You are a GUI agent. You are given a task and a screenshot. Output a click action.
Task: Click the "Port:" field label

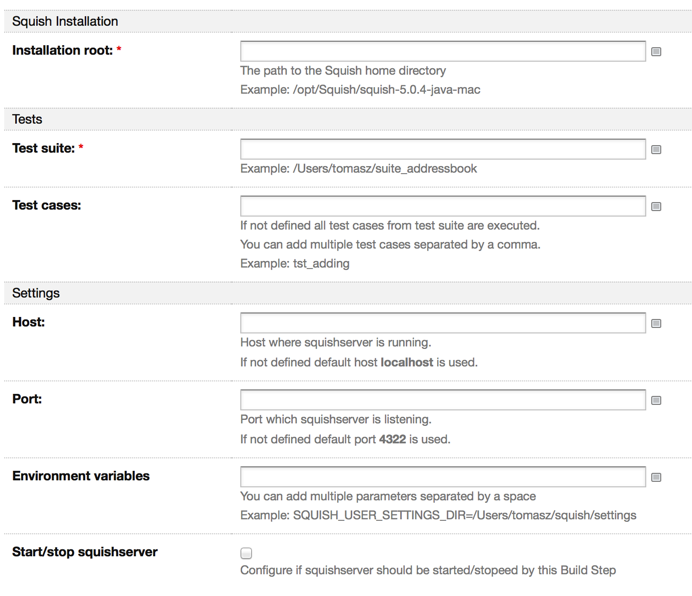(x=27, y=399)
